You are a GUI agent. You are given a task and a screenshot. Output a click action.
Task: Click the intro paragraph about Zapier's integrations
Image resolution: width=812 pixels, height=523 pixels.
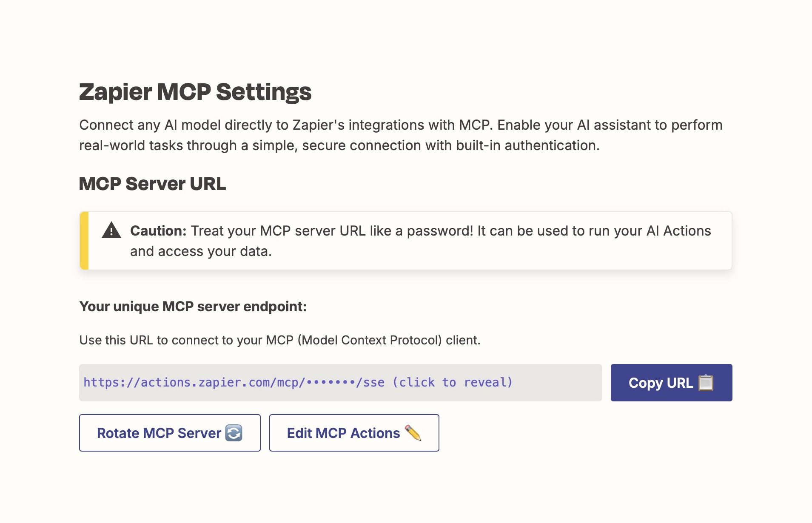(x=400, y=135)
